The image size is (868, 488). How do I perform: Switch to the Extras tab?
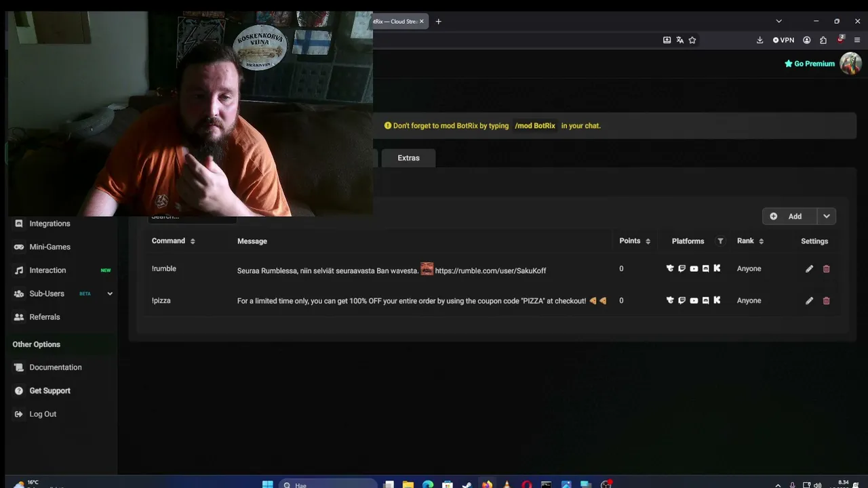pos(408,158)
